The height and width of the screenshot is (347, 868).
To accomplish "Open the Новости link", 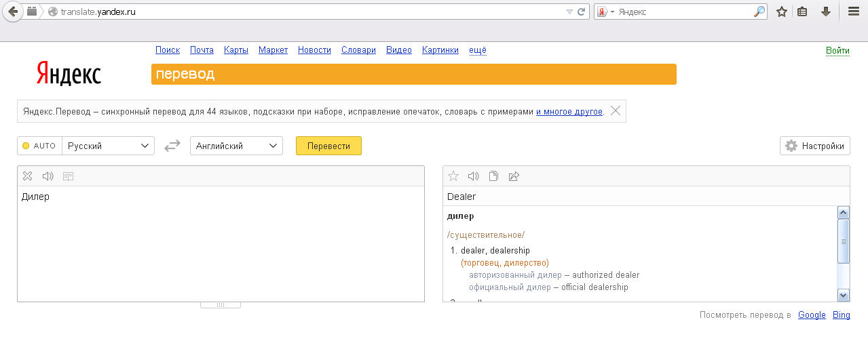I will (x=314, y=50).
